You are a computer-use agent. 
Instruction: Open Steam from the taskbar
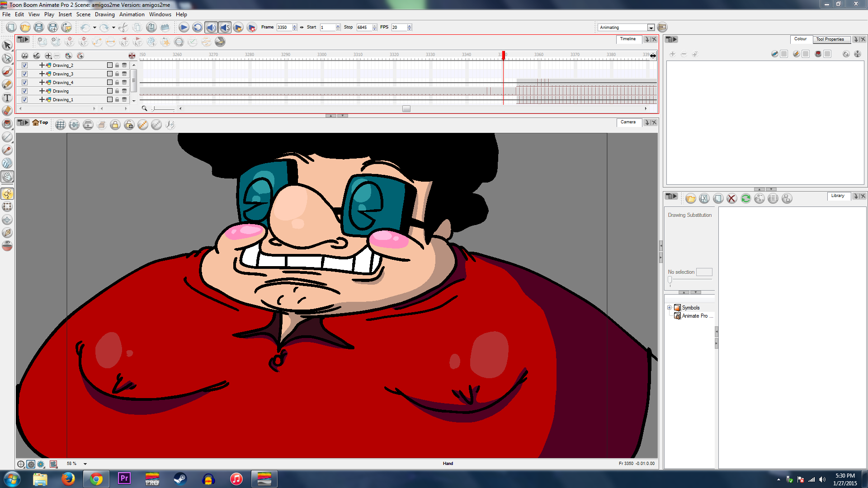pyautogui.click(x=180, y=479)
